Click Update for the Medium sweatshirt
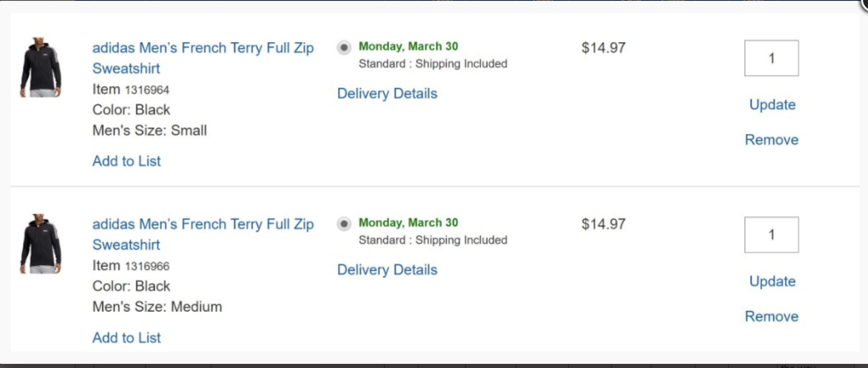The height and width of the screenshot is (368, 868). click(x=772, y=281)
